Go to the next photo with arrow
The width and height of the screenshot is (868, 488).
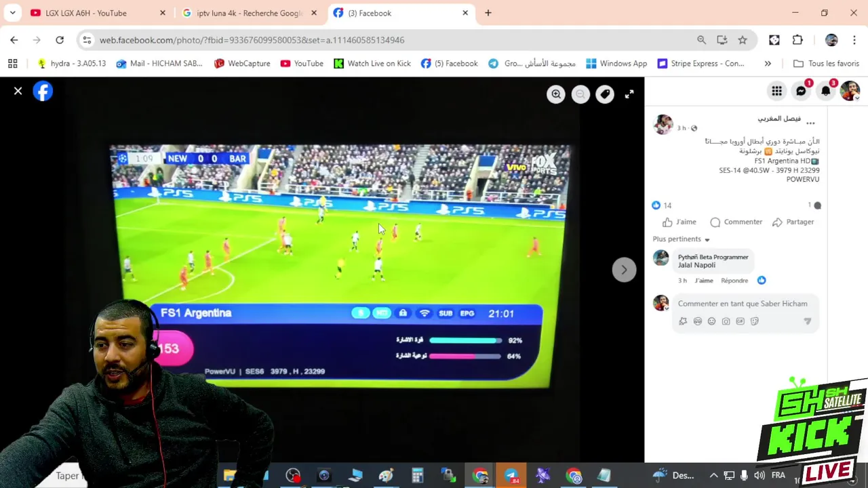click(x=624, y=270)
